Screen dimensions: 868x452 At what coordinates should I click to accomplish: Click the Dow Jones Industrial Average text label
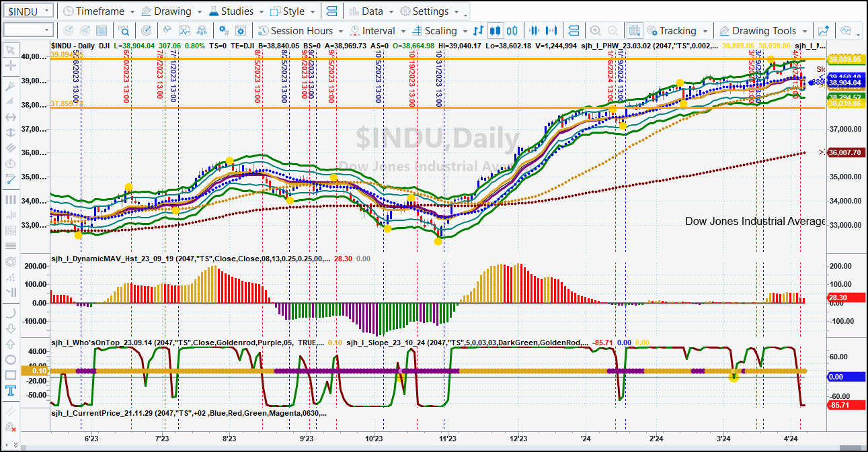755,221
